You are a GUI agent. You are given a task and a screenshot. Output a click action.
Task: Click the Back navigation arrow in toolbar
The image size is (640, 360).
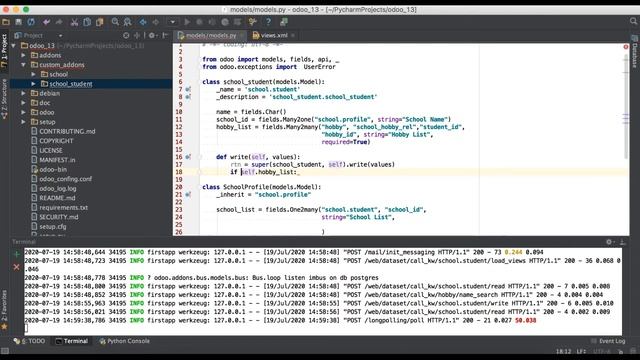(143, 22)
